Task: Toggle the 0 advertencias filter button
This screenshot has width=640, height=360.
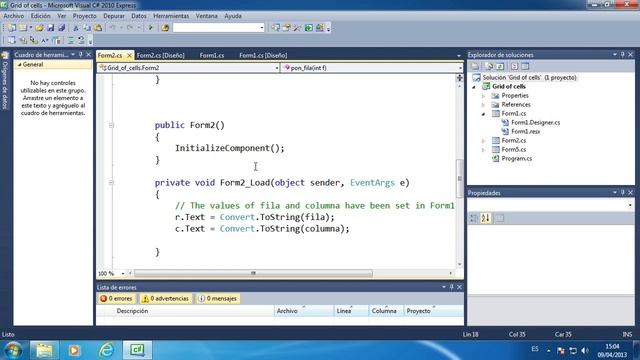Action: coord(166,299)
